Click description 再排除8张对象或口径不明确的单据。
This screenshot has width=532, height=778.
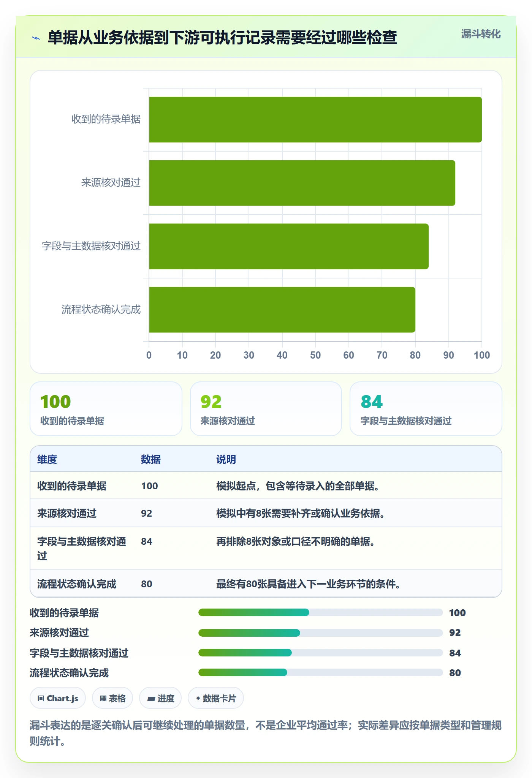point(295,541)
